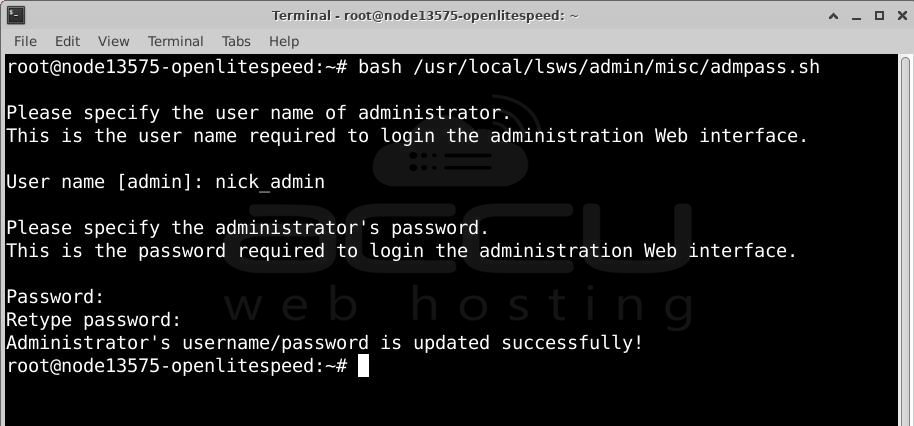Image resolution: width=914 pixels, height=426 pixels.
Task: Maximize the Terminal window
Action: (x=879, y=15)
